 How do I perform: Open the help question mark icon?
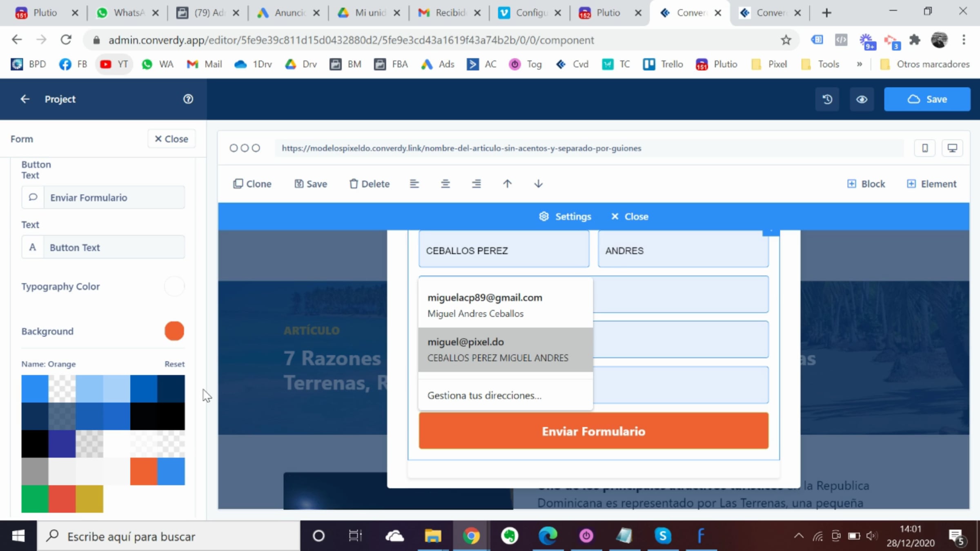click(188, 99)
